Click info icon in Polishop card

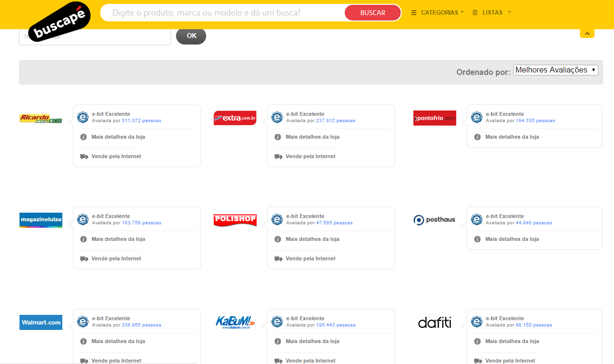tap(278, 239)
